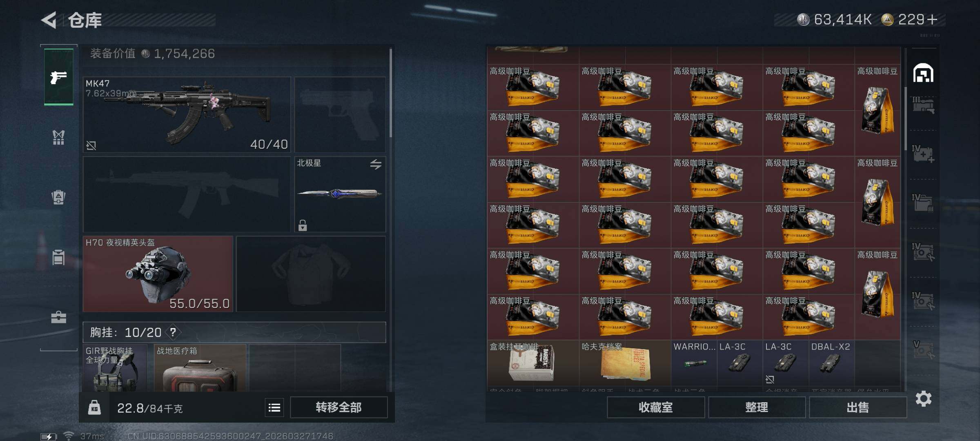Image resolution: width=980 pixels, height=441 pixels.
Task: Select the weapons pistol tab in sidebar
Action: click(59, 77)
